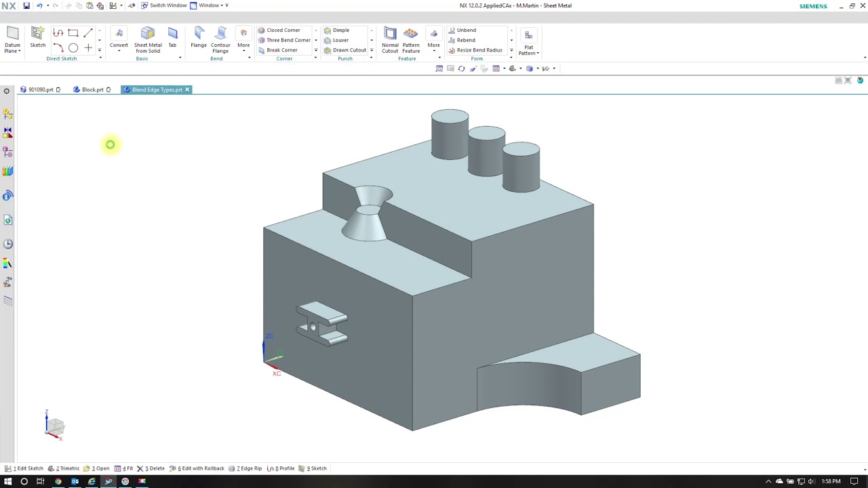Open the History clock panel in sidebar
868x488 pixels.
click(7, 244)
